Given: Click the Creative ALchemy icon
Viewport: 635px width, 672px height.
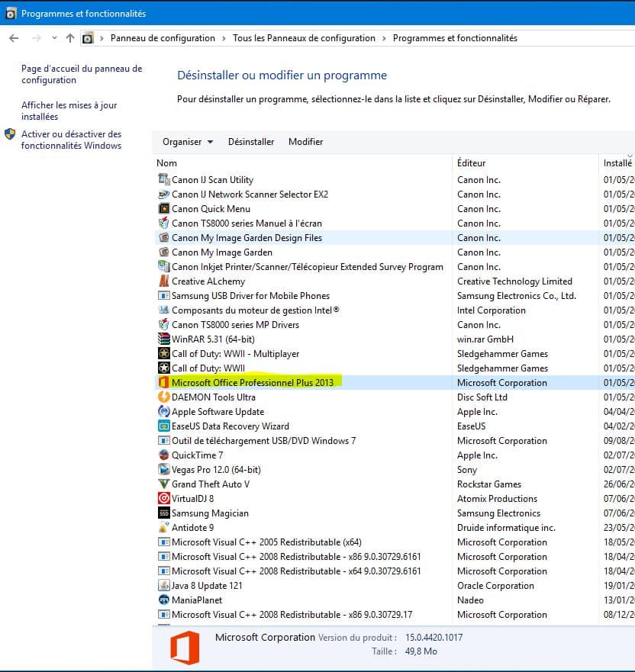Looking at the screenshot, I should point(164,281).
